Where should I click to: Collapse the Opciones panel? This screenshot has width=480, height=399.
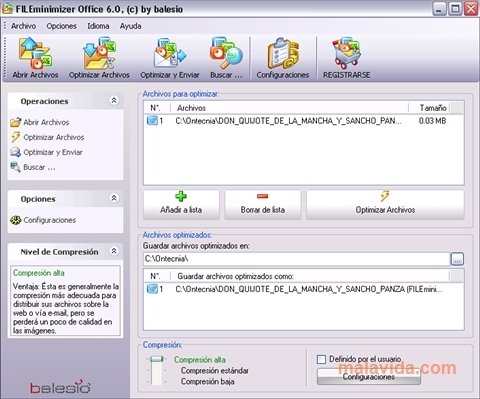click(x=114, y=198)
